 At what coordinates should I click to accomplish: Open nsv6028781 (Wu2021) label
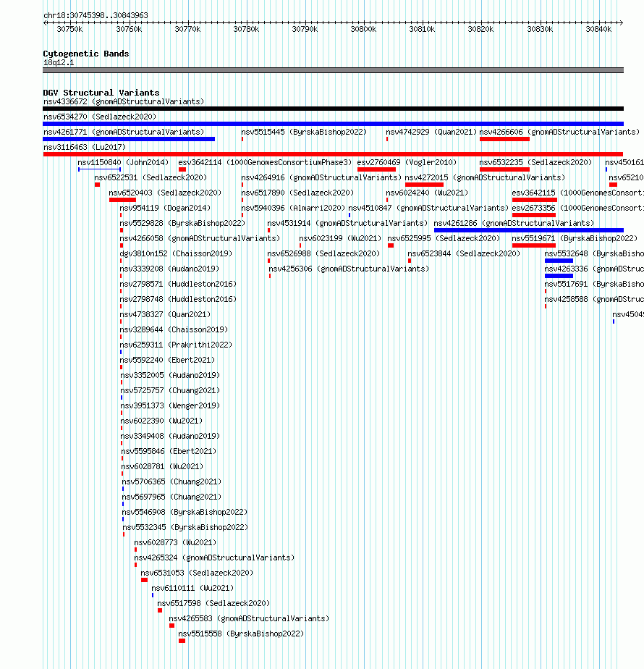point(162,467)
